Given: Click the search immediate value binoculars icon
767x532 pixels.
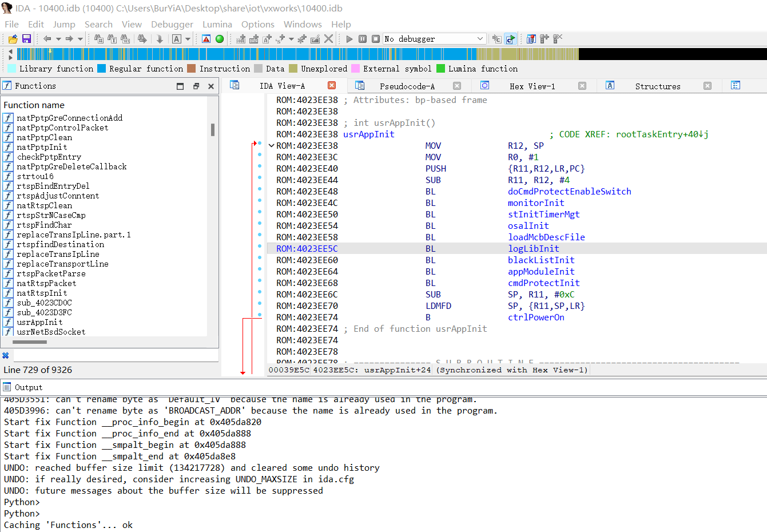Looking at the screenshot, I should coord(98,39).
